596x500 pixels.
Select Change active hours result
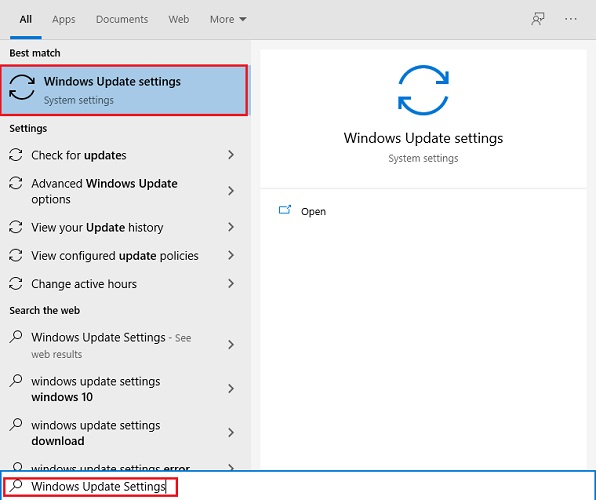[124, 283]
